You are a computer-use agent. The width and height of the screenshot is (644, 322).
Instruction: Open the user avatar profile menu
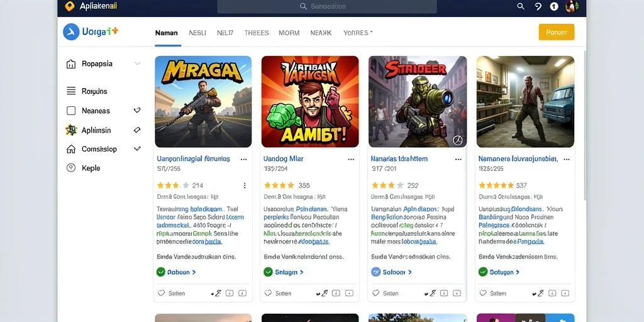click(572, 6)
